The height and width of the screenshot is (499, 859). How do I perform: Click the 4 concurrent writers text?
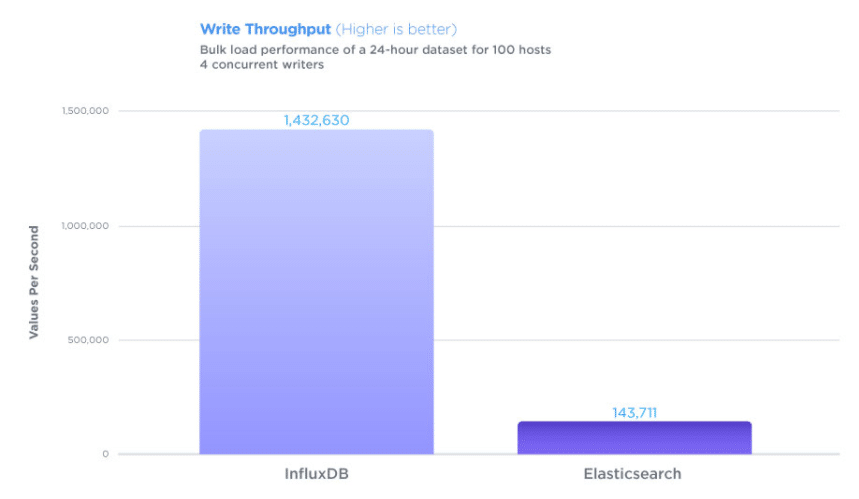click(262, 65)
